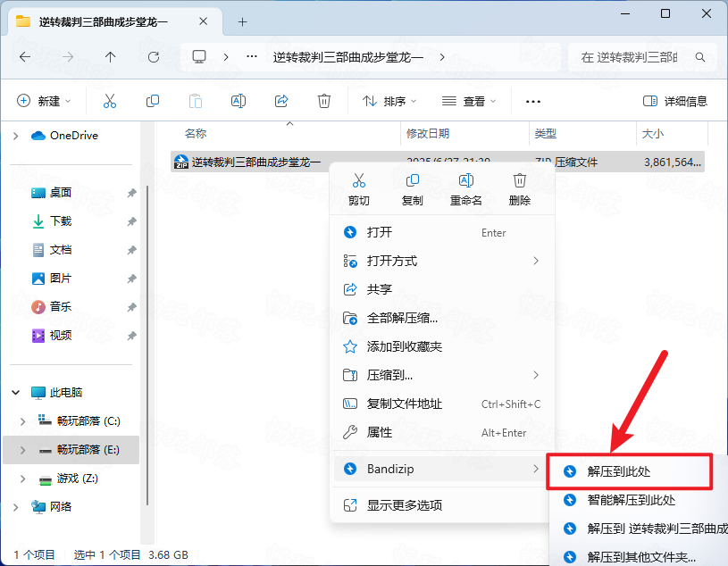Choose 解压到其他文件夹... in submenu
This screenshot has height=566, width=728.
(x=640, y=557)
